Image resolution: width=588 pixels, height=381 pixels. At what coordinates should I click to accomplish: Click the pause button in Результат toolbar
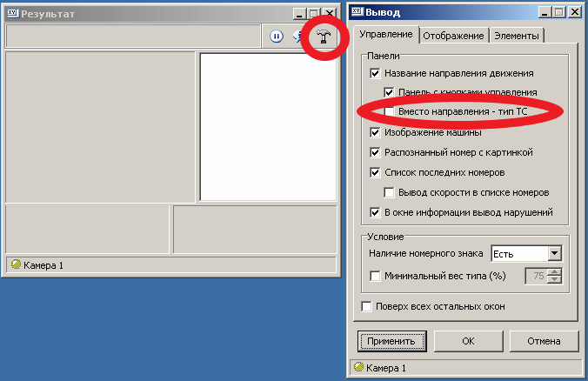277,37
